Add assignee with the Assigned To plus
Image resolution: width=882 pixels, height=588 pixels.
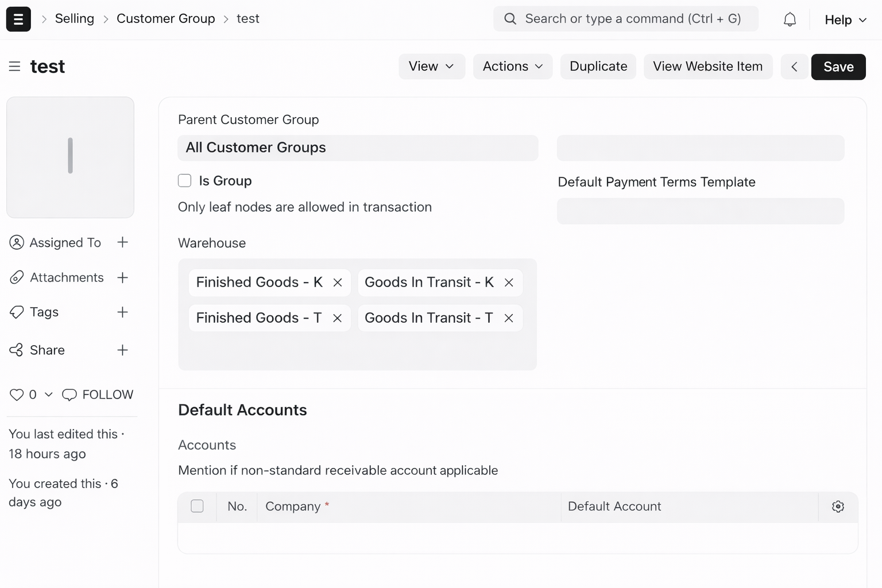click(122, 242)
